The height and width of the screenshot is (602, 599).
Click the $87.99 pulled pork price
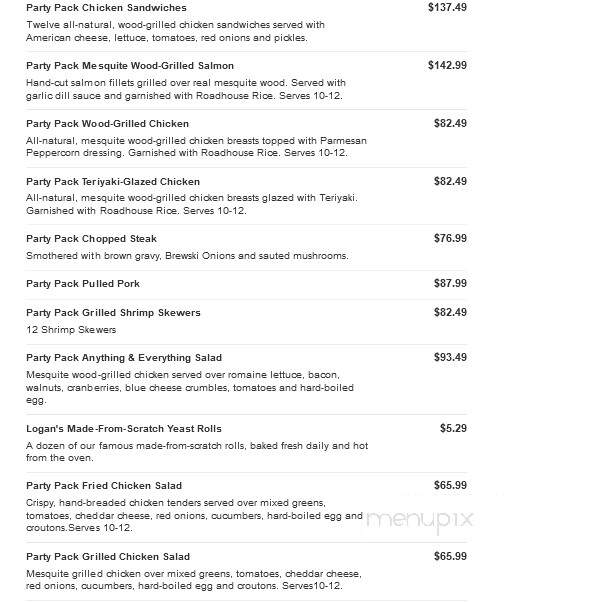(x=450, y=283)
